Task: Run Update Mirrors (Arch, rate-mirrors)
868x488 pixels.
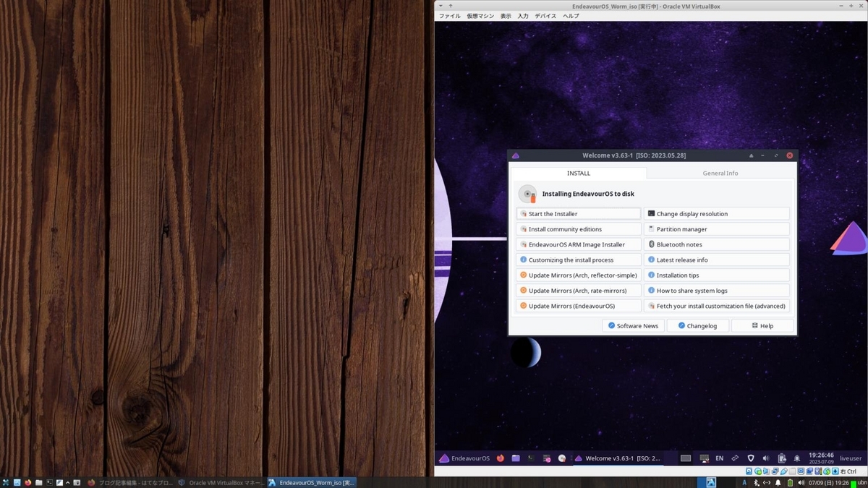Action: pos(579,291)
